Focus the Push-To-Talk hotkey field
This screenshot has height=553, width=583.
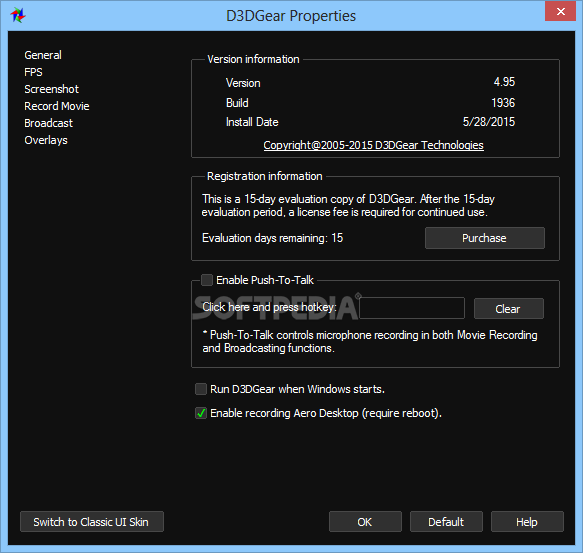[x=412, y=308]
